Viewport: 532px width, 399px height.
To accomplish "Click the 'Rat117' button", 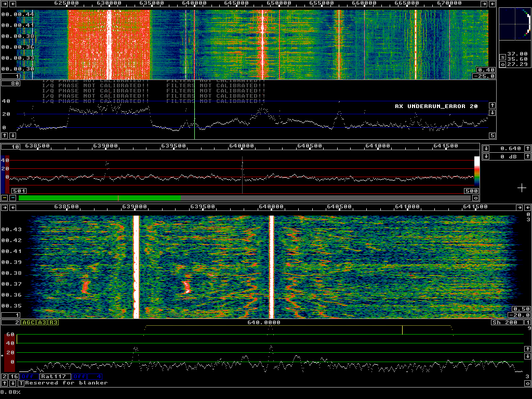I will click(x=55, y=377).
